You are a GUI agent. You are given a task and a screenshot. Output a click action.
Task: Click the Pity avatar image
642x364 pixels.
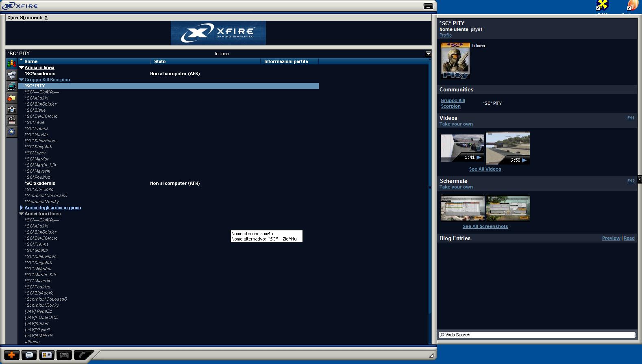pyautogui.click(x=455, y=61)
